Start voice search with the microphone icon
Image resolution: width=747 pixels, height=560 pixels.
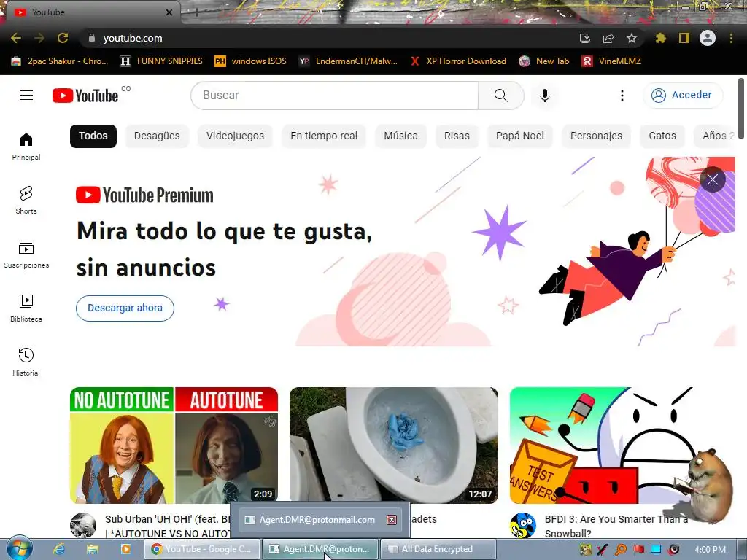click(x=545, y=96)
